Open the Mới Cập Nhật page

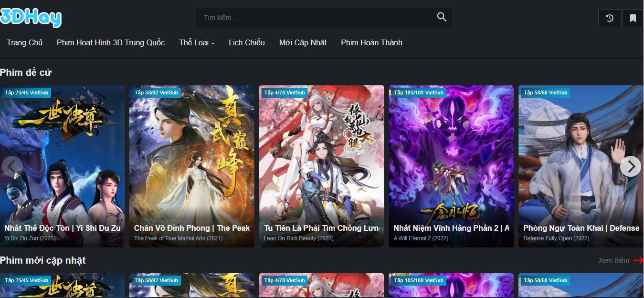[x=303, y=42]
